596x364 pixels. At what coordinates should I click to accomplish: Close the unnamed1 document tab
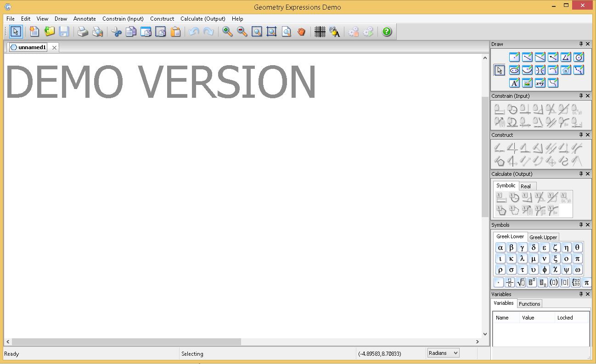(x=54, y=47)
